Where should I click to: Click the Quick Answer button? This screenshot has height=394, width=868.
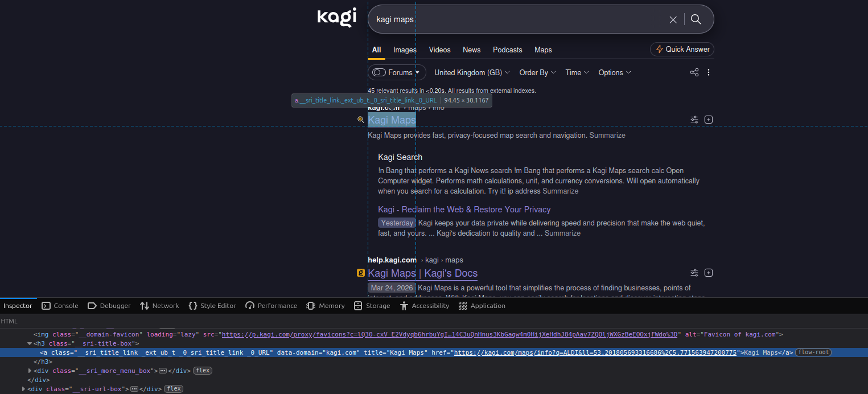pyautogui.click(x=682, y=49)
